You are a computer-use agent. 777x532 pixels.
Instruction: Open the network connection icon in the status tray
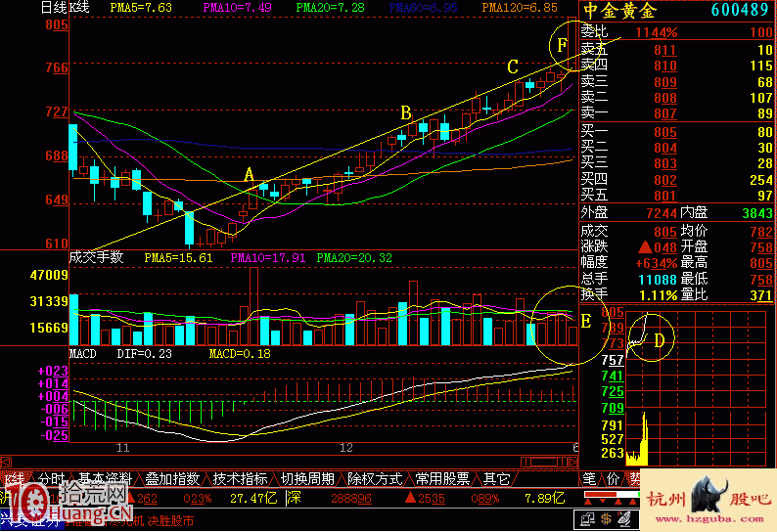click(x=588, y=519)
